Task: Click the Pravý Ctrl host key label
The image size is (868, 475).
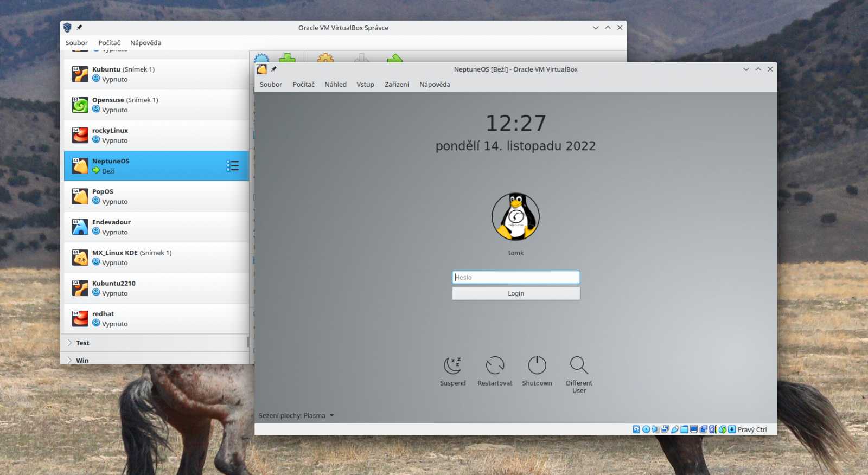Action: 752,429
